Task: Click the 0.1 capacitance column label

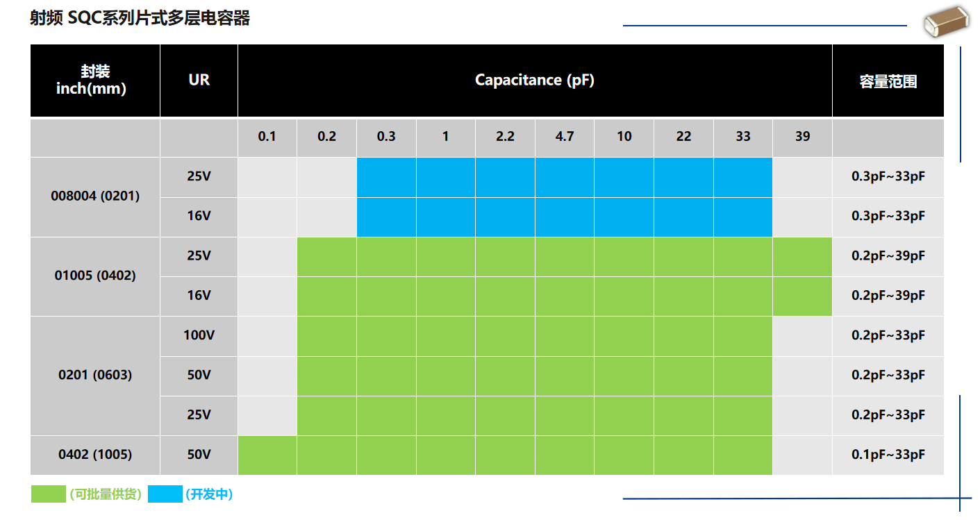Action: pos(267,137)
